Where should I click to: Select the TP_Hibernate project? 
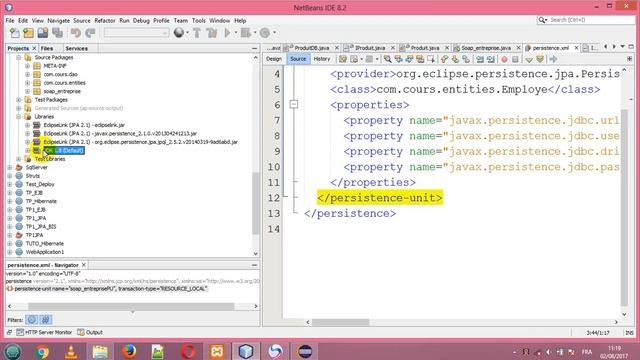click(41, 201)
